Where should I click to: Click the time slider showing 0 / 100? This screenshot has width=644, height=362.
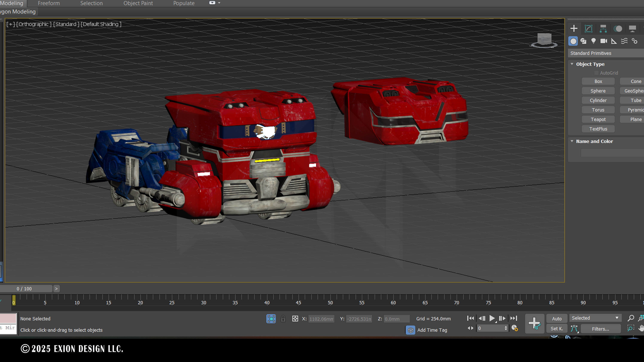tap(24, 289)
